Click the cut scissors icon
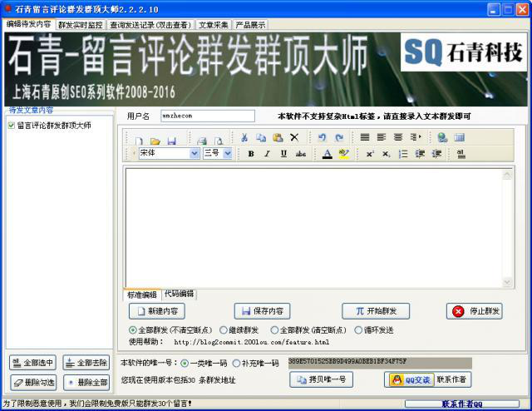Image resolution: width=532 pixels, height=411 pixels. (244, 137)
